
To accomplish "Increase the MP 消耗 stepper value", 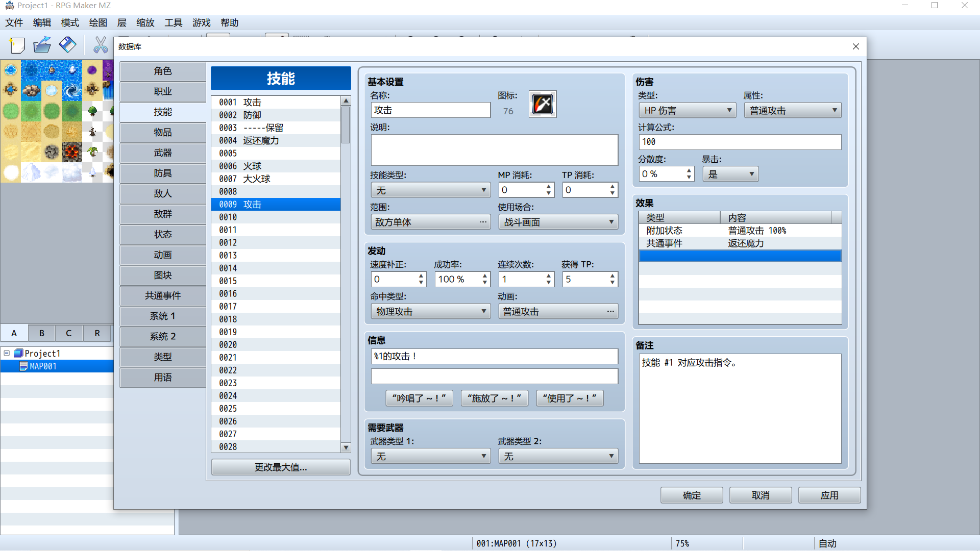I will pos(549,186).
